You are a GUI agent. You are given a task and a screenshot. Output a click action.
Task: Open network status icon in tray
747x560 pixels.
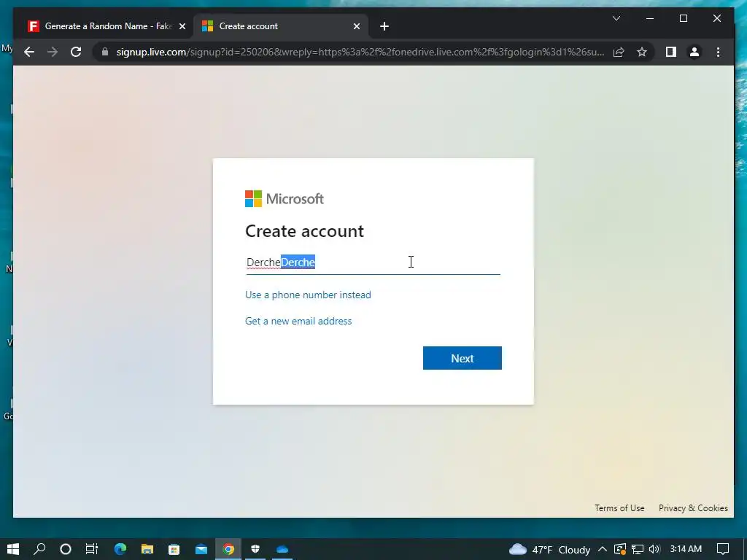pos(637,549)
